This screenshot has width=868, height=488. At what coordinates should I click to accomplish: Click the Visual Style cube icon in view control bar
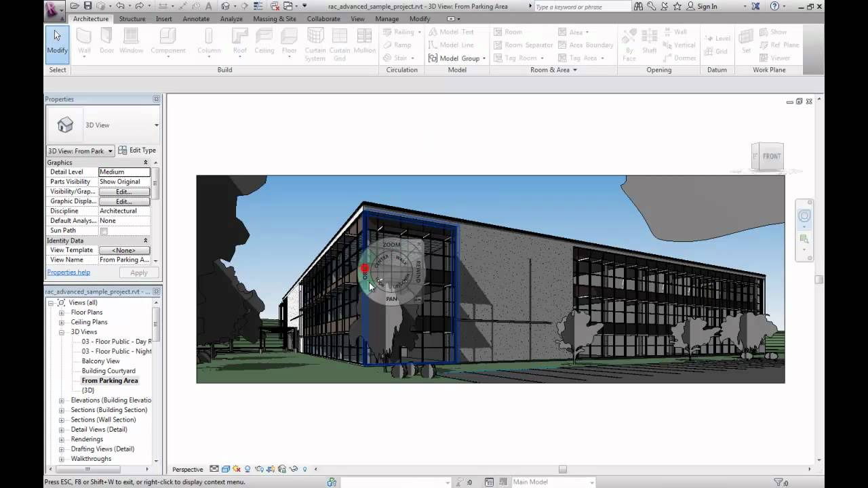point(225,469)
